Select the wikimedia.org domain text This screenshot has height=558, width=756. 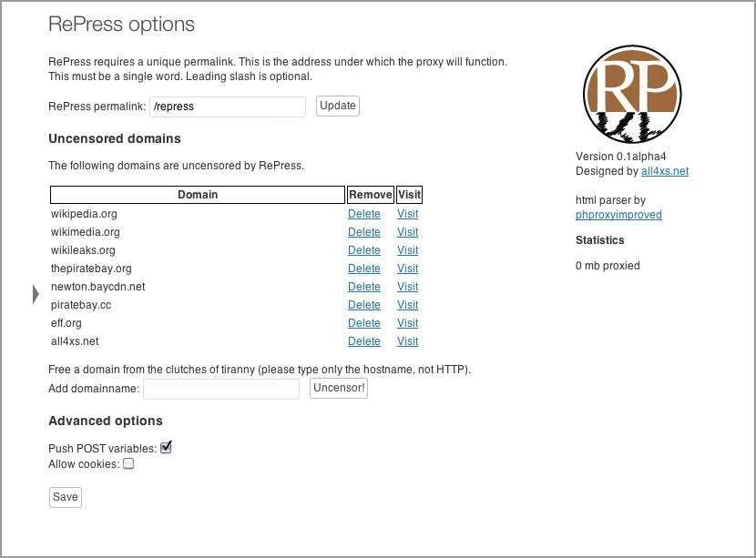coord(86,232)
